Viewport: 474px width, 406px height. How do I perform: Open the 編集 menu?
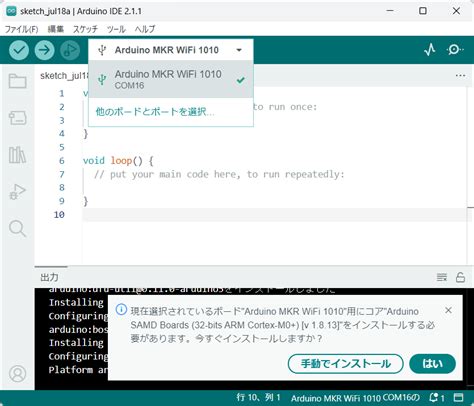(x=56, y=29)
